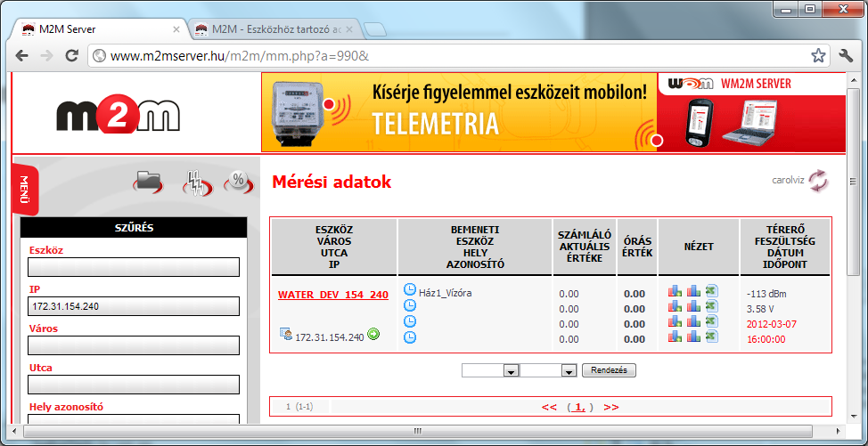Open a new browser tab
The image size is (868, 446).
(x=376, y=30)
